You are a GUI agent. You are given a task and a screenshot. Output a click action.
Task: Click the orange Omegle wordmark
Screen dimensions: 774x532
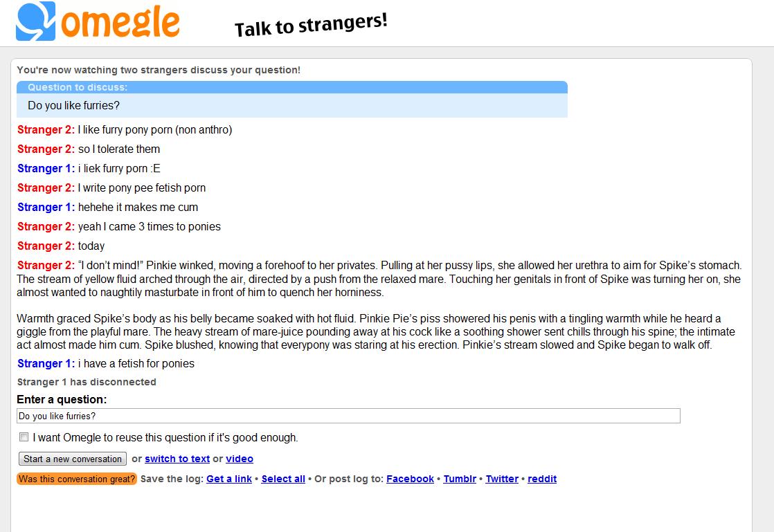tap(120, 22)
